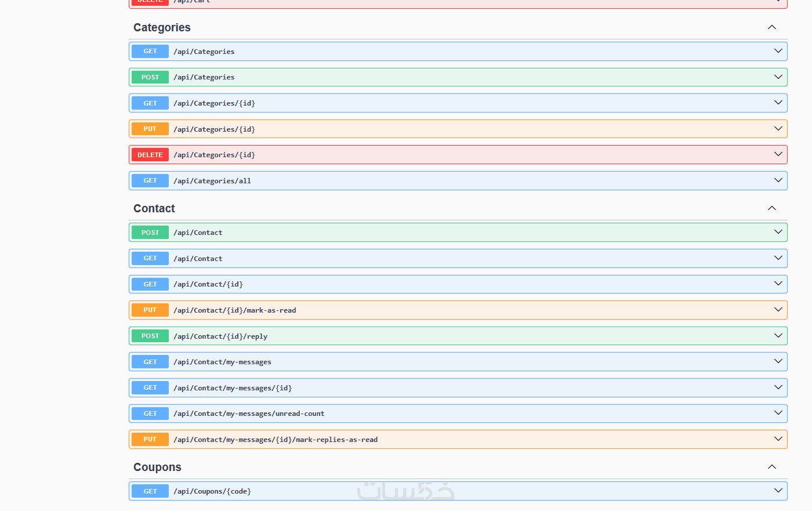Expand GET /api/Categories/{id} row arrow
The image size is (812, 511).
point(778,103)
